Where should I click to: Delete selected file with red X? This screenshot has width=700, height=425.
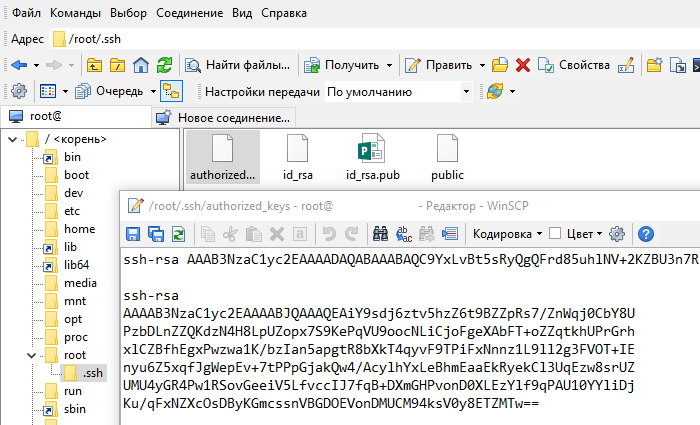(523, 65)
